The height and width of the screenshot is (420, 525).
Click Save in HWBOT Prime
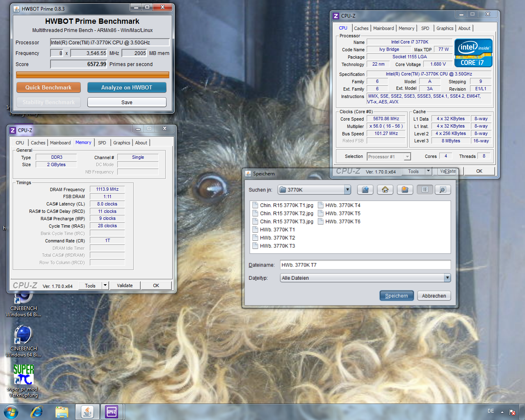[x=127, y=102]
